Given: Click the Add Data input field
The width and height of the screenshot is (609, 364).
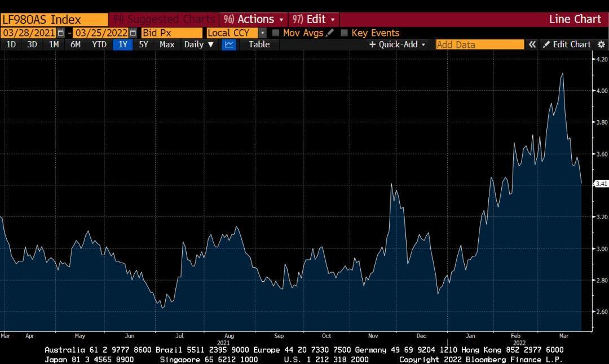Looking at the screenshot, I should tap(479, 45).
